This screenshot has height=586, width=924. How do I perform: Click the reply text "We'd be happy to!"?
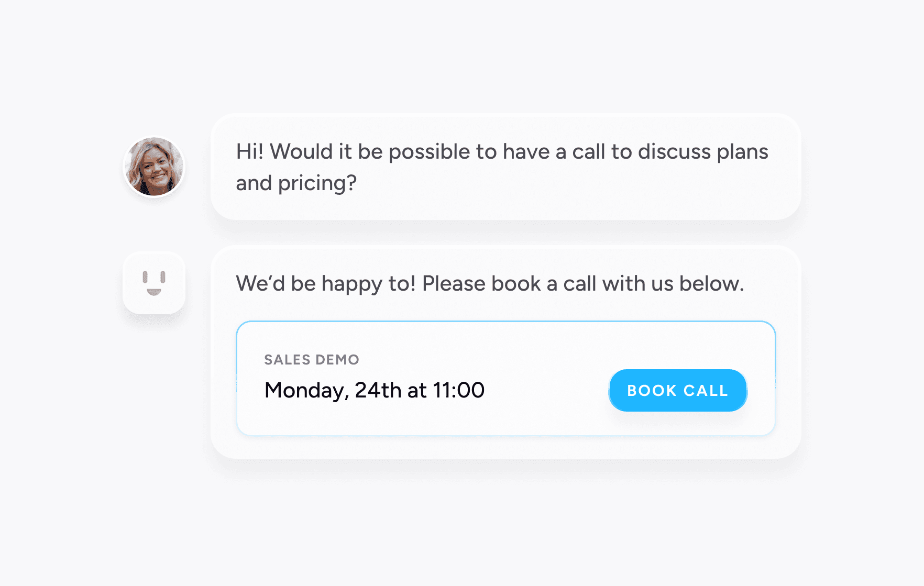tap(326, 284)
